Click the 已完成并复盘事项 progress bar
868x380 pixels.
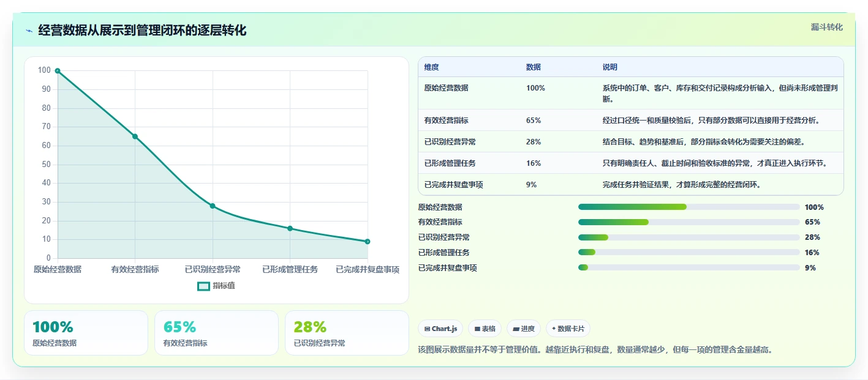(689, 267)
